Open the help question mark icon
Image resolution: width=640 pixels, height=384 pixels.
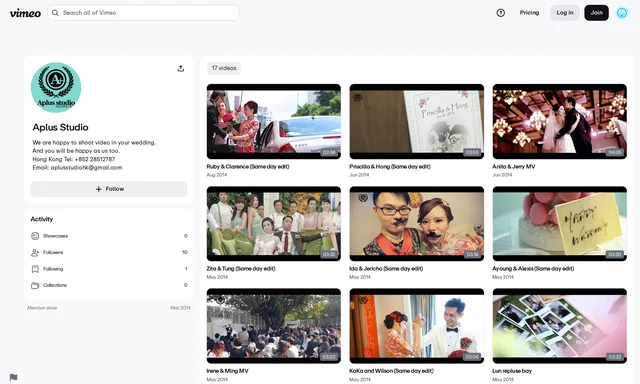coord(500,13)
